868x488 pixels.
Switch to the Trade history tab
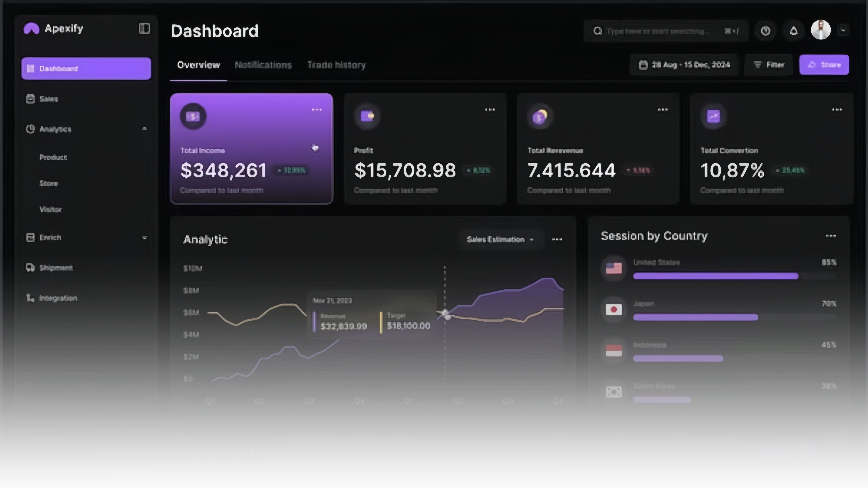[x=336, y=65]
